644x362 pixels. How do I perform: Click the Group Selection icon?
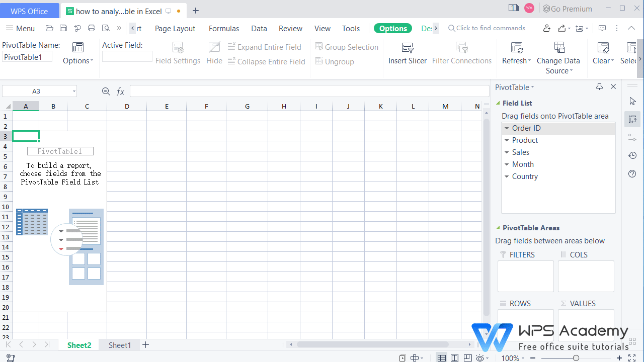pos(318,46)
